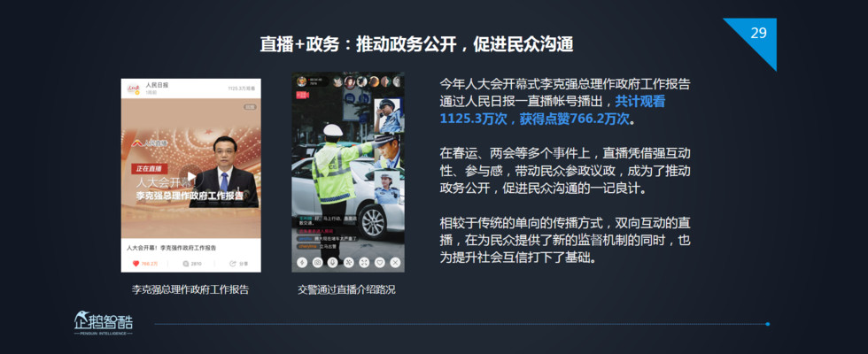Open the streamer avatar at livestream top-left
The width and height of the screenshot is (868, 354).
(x=301, y=81)
